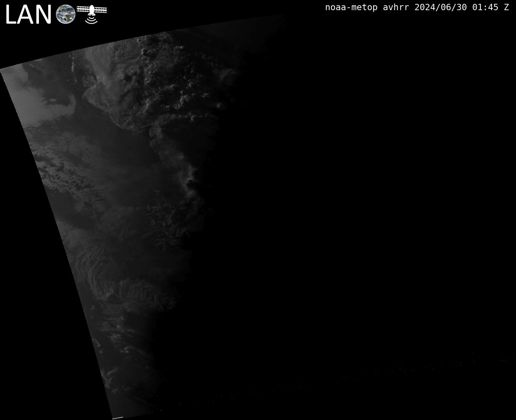Image resolution: width=516 pixels, height=420 pixels.
Task: Click the time '01:45 Z' in the header
Action: (x=490, y=7)
